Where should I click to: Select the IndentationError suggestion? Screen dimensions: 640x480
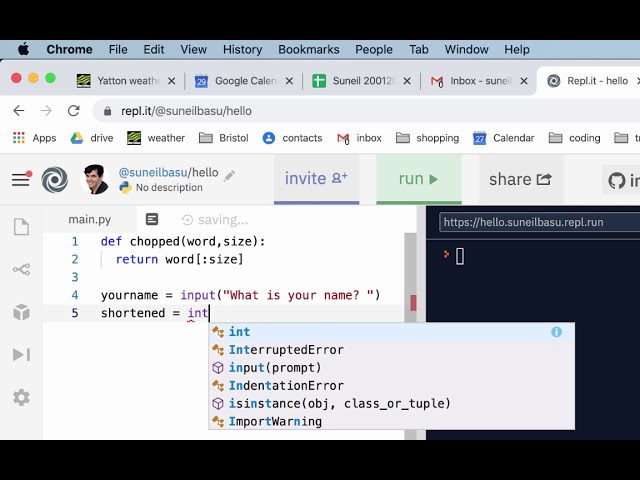pos(391,386)
